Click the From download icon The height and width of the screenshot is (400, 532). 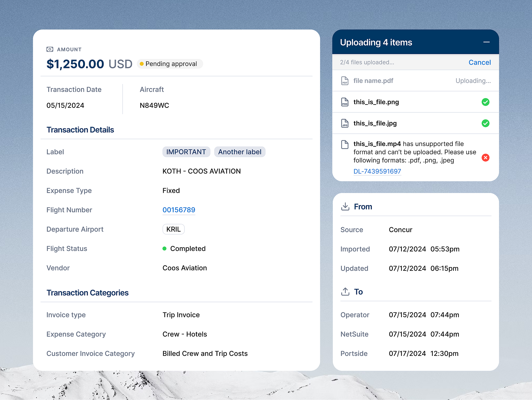point(345,206)
